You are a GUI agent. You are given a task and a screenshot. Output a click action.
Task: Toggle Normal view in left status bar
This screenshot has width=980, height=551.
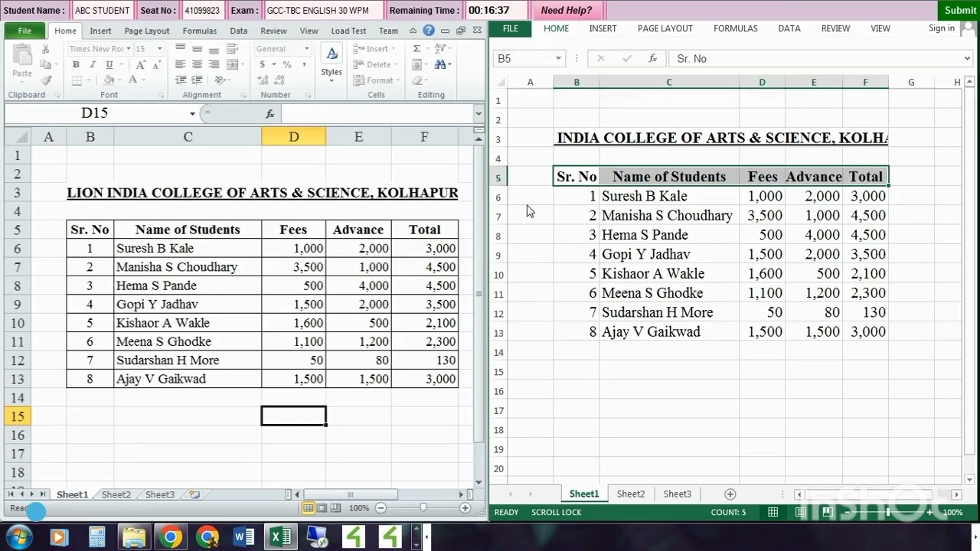coord(308,508)
